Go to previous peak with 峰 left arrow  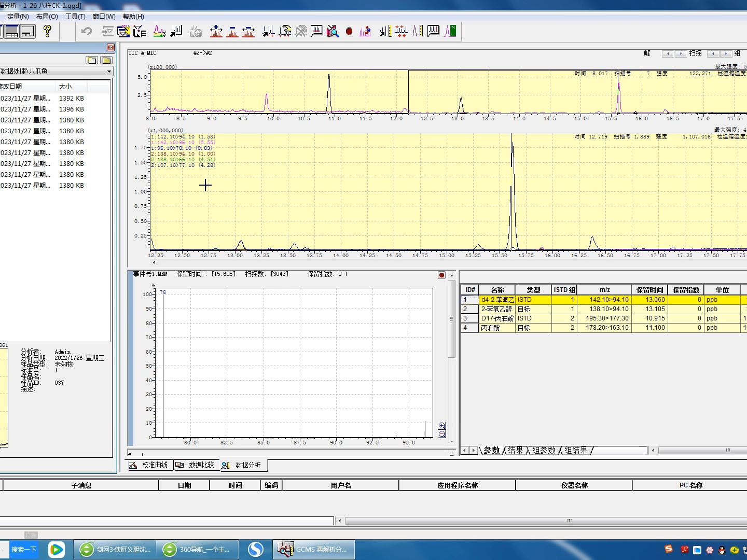668,53
